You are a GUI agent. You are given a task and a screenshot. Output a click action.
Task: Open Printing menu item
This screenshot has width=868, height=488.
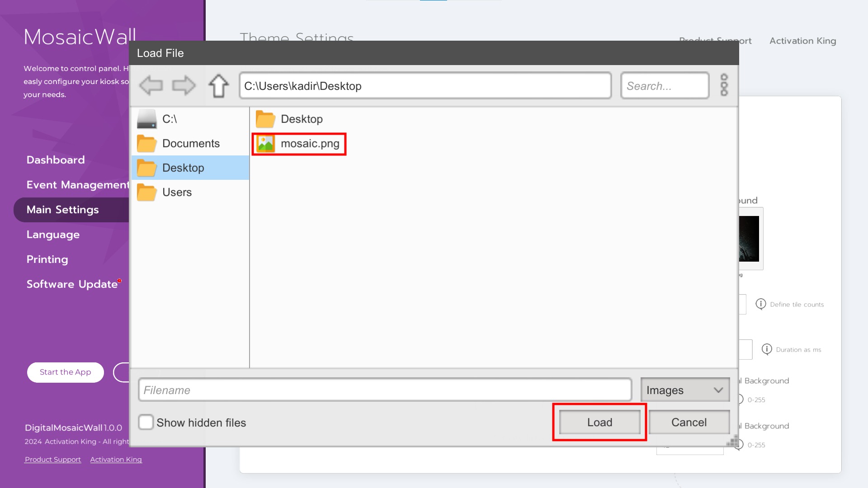(x=47, y=259)
